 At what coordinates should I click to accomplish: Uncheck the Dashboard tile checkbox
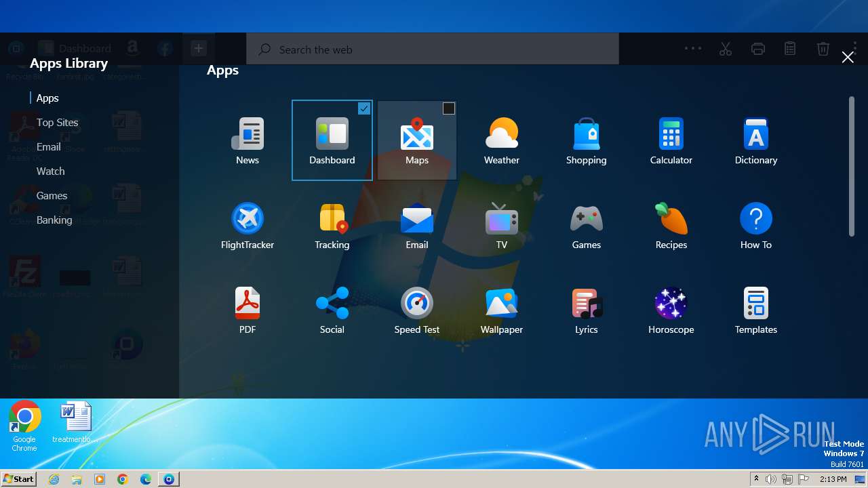click(364, 108)
